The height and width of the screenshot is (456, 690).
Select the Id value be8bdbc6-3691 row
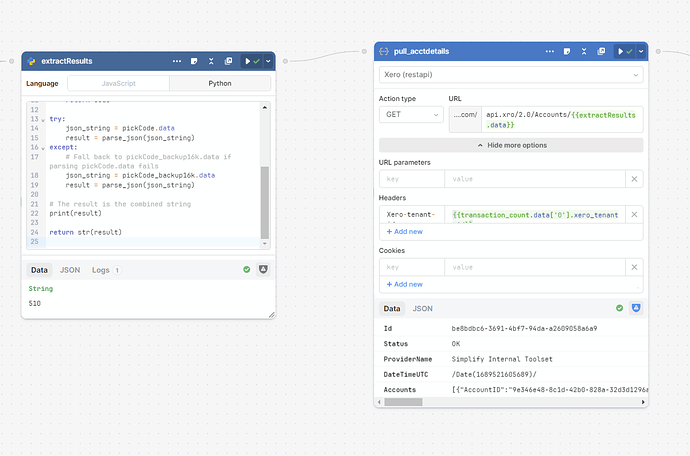coord(511,328)
